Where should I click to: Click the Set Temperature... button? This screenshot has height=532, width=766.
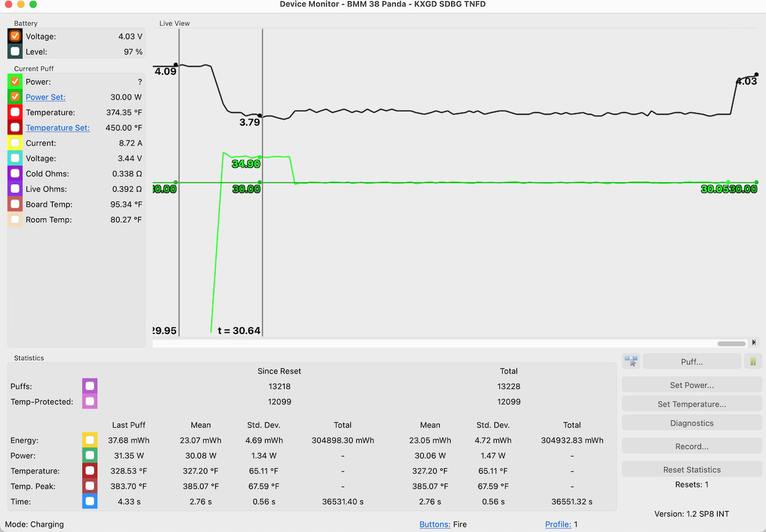692,404
